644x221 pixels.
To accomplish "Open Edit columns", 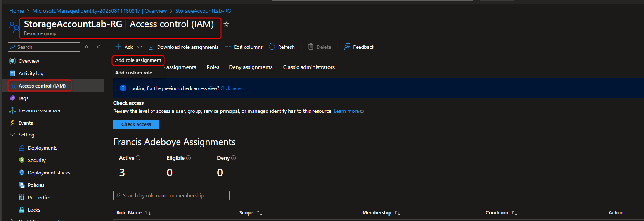I will point(248,47).
